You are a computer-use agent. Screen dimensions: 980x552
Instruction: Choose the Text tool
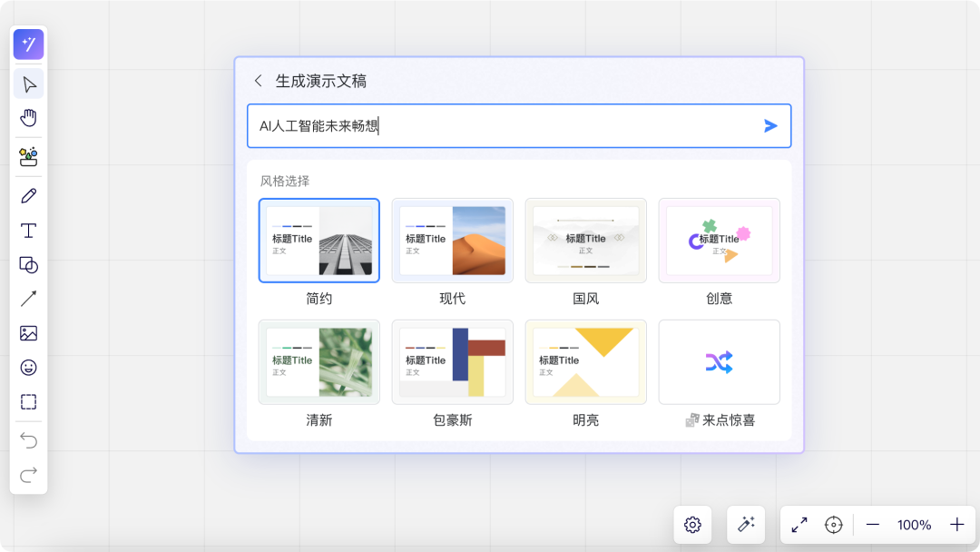pos(28,231)
